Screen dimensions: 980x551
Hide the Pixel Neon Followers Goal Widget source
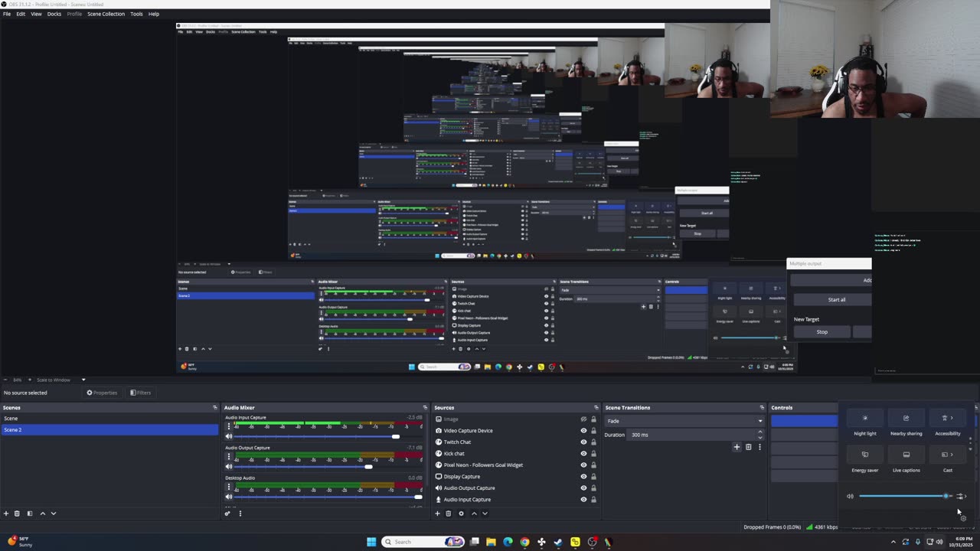(x=583, y=465)
